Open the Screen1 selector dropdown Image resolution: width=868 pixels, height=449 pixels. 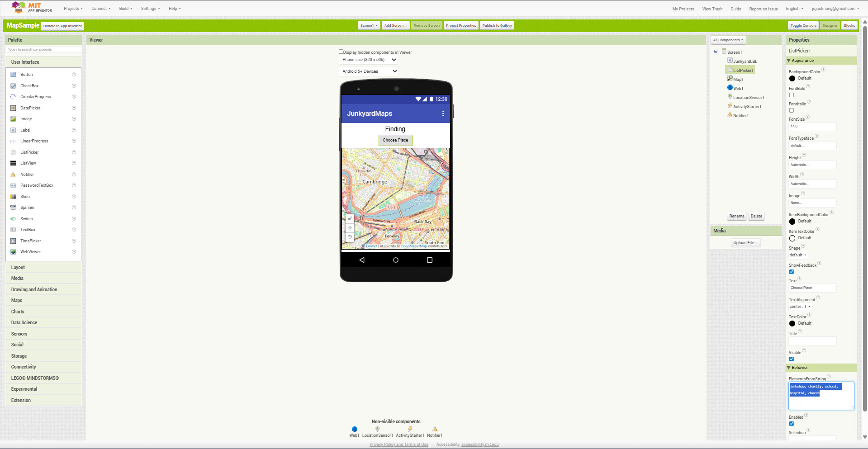click(369, 26)
